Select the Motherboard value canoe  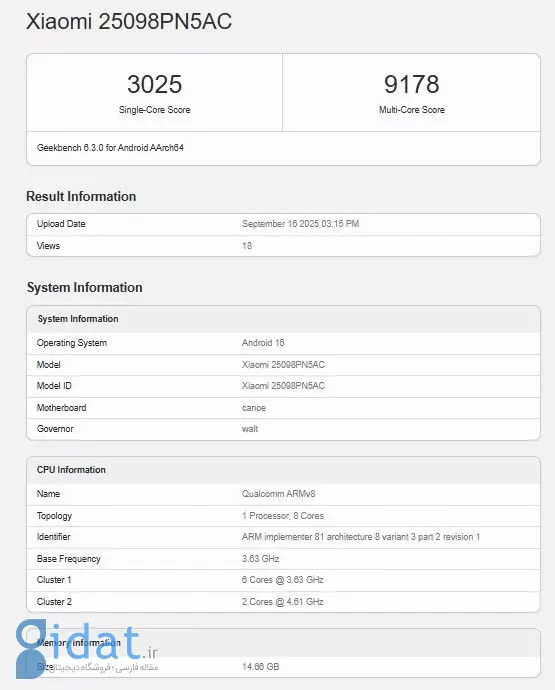pyautogui.click(x=254, y=408)
